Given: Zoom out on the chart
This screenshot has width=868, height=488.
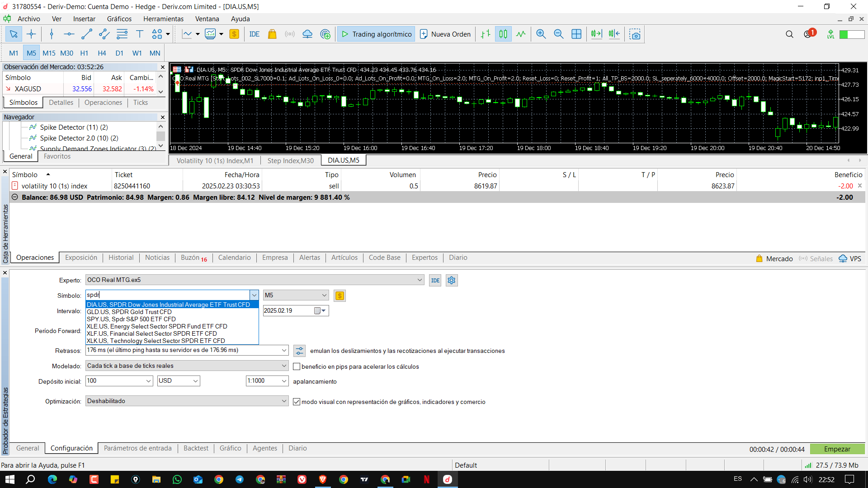Looking at the screenshot, I should click(559, 34).
